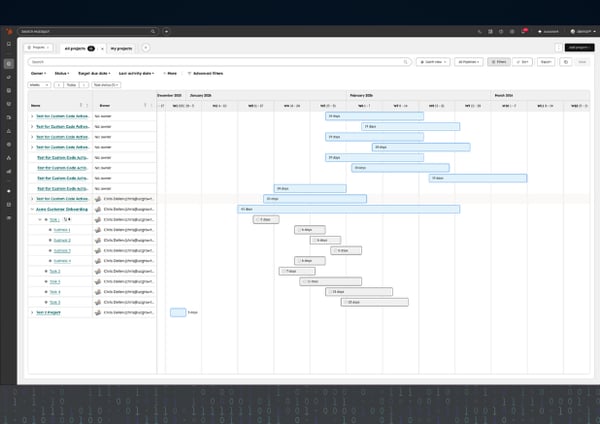Open the Acme Customer Onboarding project link

click(62, 209)
